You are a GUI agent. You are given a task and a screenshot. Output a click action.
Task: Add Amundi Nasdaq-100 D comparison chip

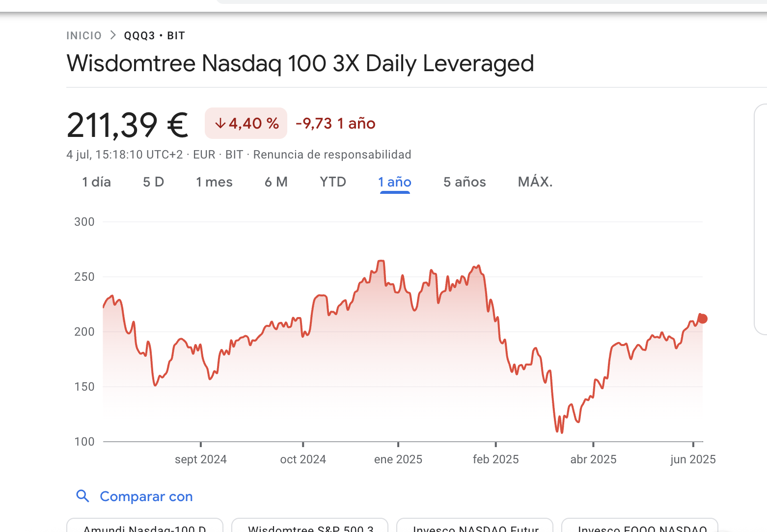click(145, 526)
